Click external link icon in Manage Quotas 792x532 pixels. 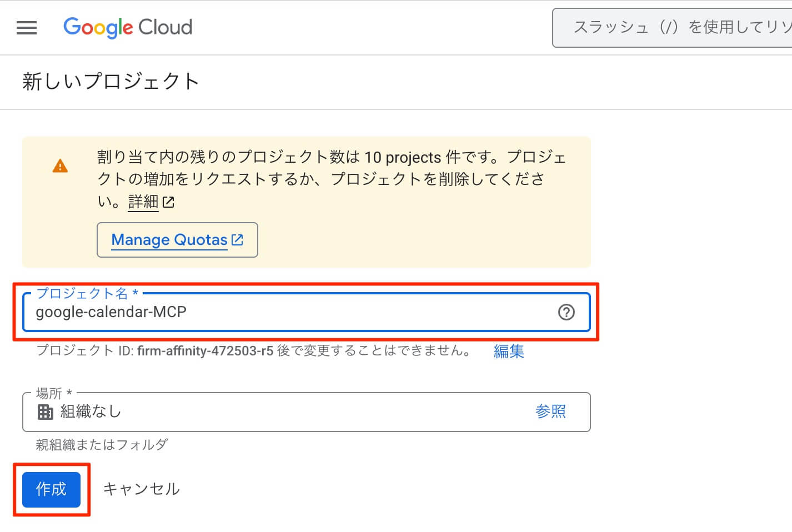[237, 240]
